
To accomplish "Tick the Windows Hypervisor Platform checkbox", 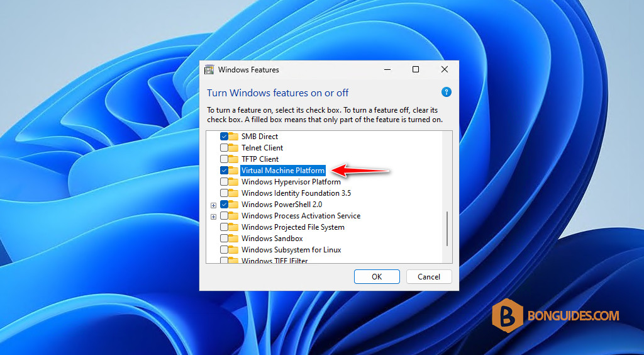I will click(224, 182).
